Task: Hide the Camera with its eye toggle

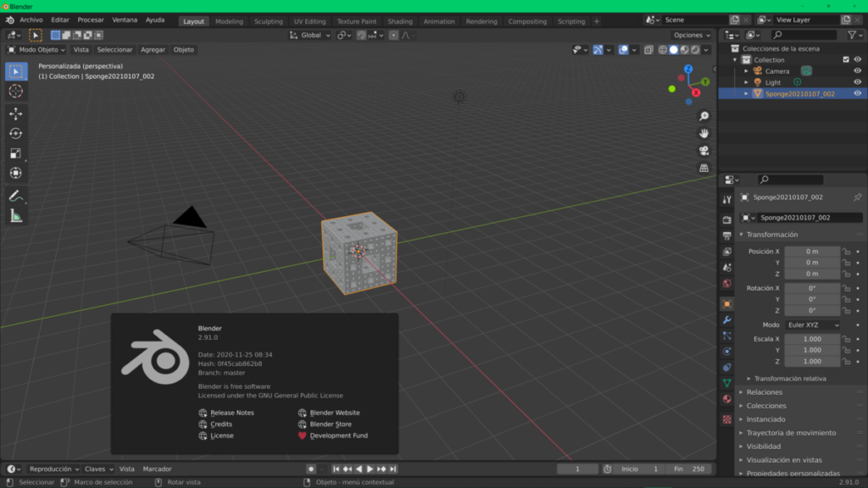Action: click(855, 70)
